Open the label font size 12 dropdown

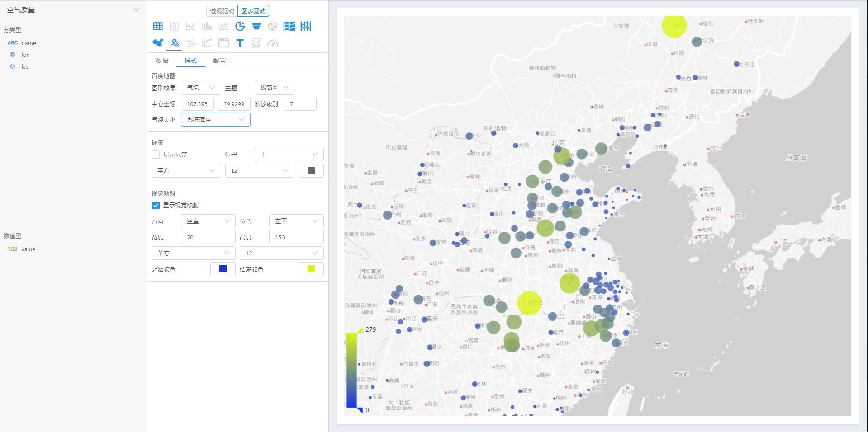260,170
